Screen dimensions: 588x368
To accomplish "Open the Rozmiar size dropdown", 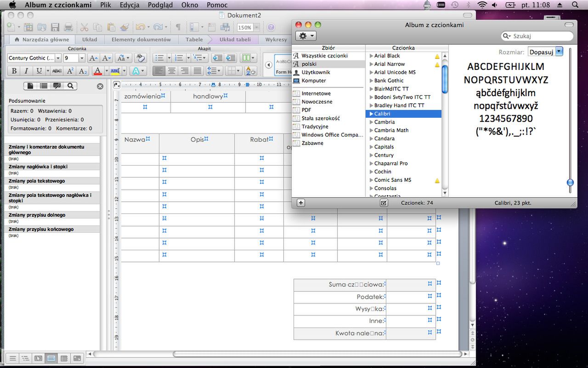I will tap(559, 52).
